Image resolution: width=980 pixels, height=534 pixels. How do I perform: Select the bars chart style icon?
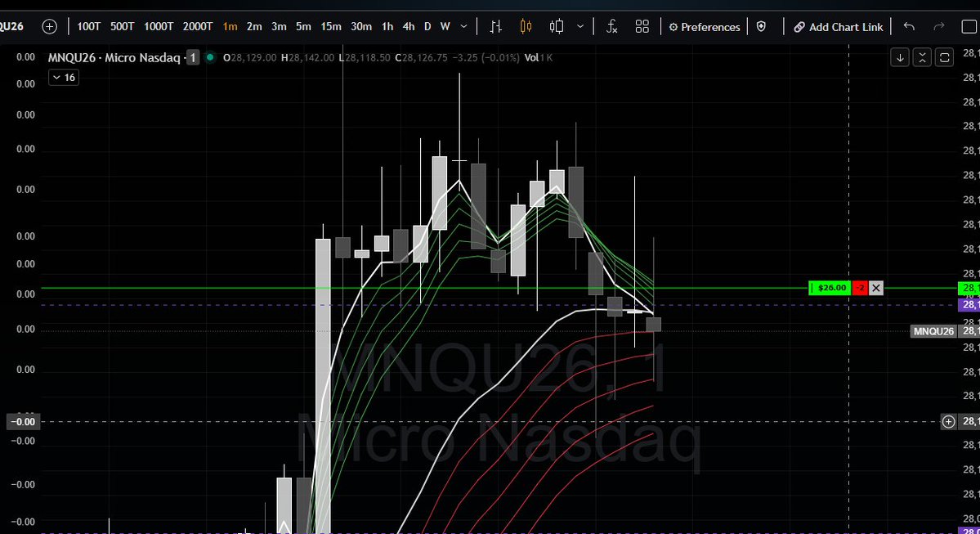pyautogui.click(x=495, y=26)
